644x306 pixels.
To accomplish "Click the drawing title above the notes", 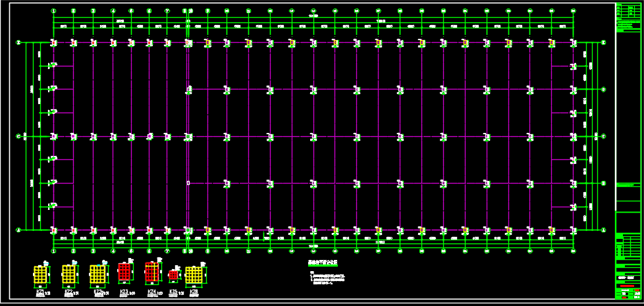I will pos(322,262).
